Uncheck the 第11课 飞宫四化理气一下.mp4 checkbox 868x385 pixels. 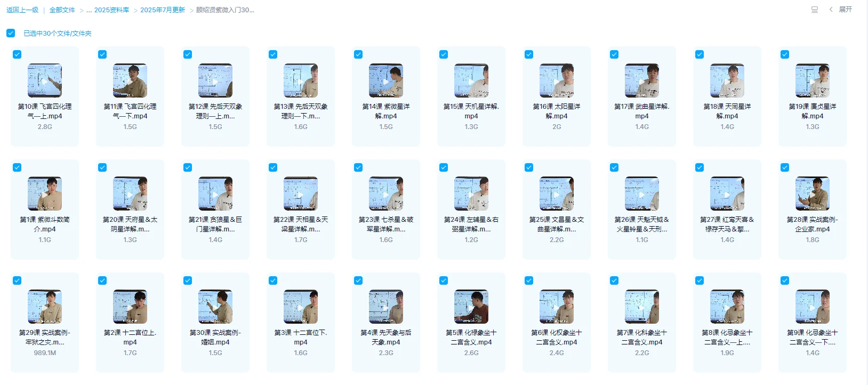102,54
